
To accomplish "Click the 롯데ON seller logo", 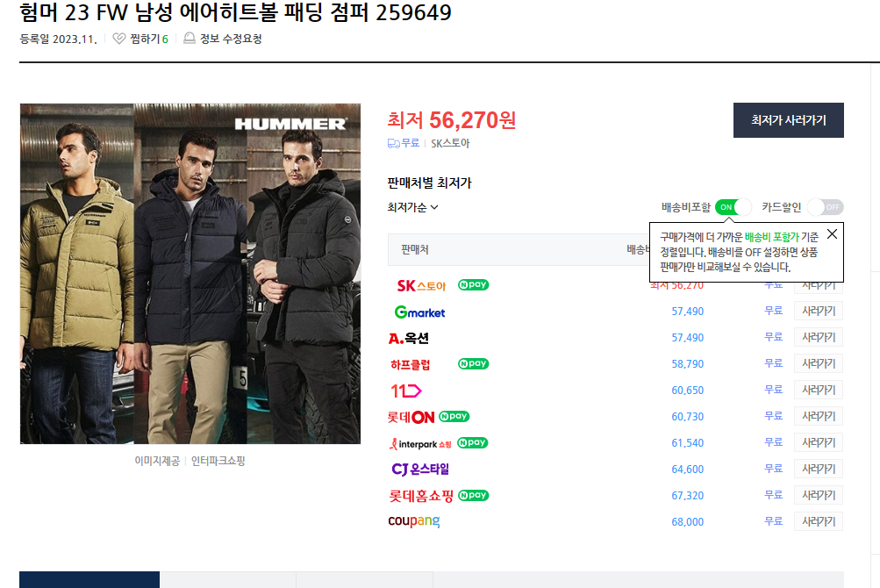I will (x=411, y=416).
